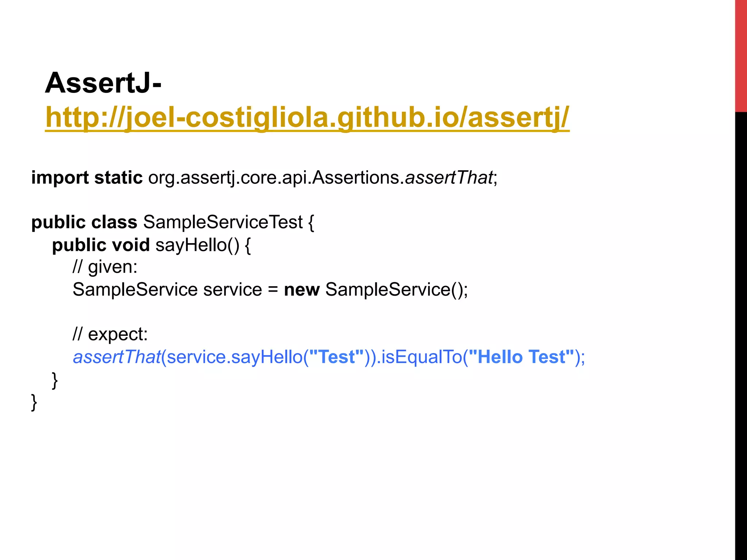Click the blue assertThat isEqualTo line

(x=329, y=357)
